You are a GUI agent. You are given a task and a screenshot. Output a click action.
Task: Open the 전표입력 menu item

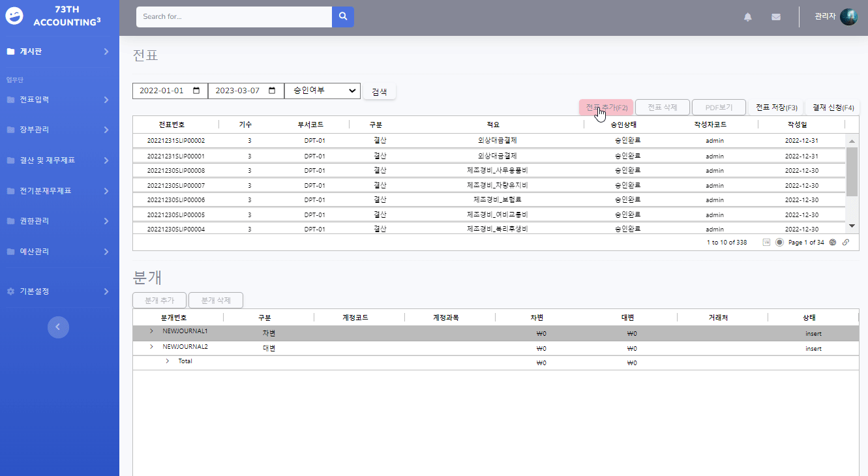59,100
